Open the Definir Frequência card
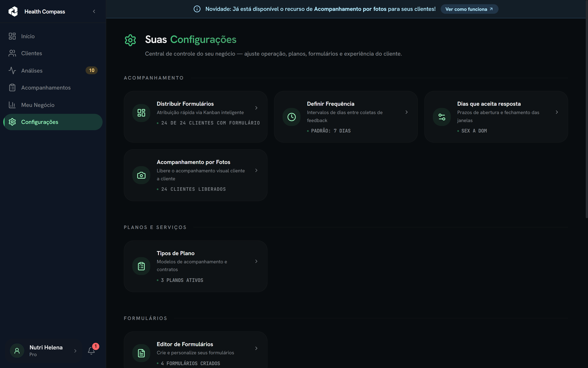Viewport: 588px width, 368px height. pos(346,117)
